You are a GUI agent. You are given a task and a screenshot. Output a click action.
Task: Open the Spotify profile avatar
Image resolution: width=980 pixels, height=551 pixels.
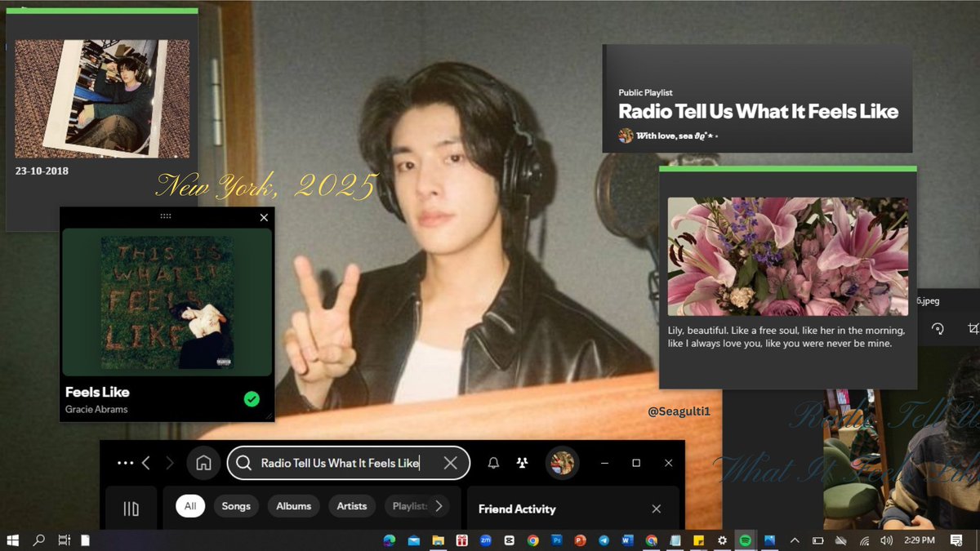(561, 463)
